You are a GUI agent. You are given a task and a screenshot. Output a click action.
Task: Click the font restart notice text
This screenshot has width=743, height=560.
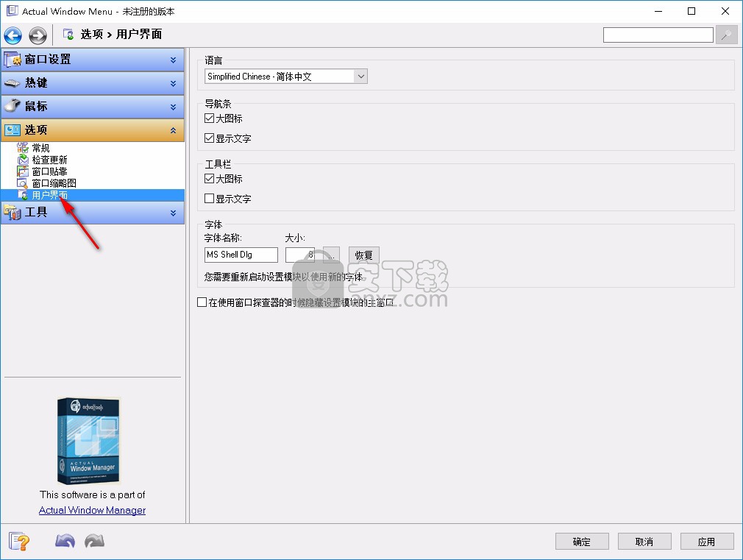(x=283, y=277)
